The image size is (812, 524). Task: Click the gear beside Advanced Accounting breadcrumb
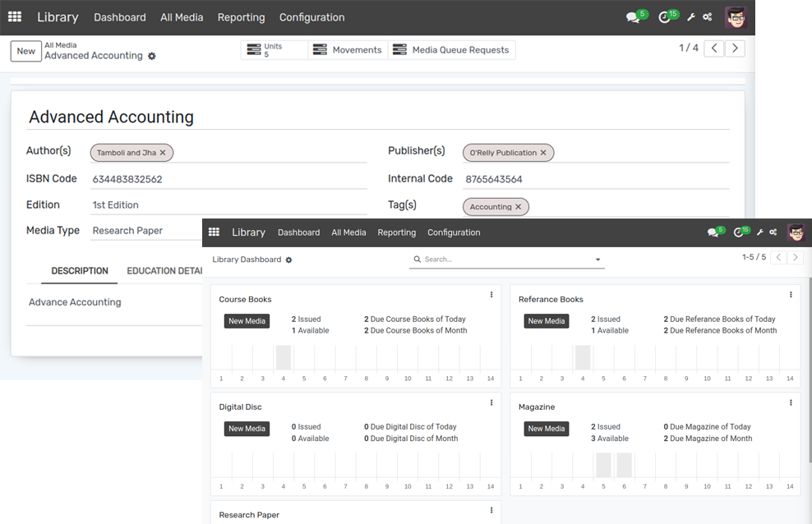click(151, 56)
